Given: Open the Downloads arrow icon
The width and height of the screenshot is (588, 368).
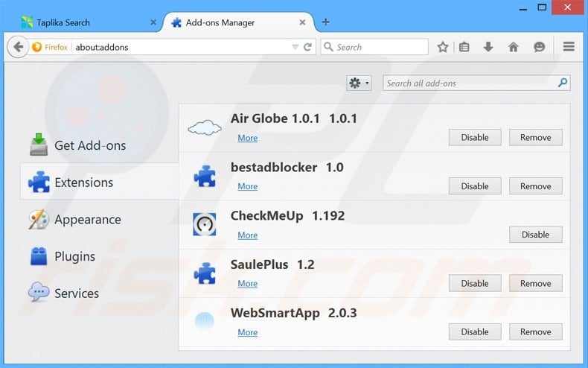Looking at the screenshot, I should point(488,47).
